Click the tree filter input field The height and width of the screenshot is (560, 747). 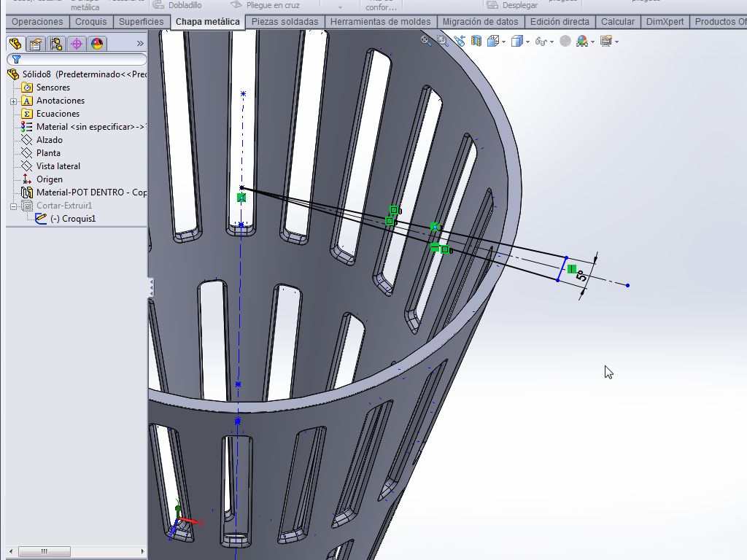77,59
